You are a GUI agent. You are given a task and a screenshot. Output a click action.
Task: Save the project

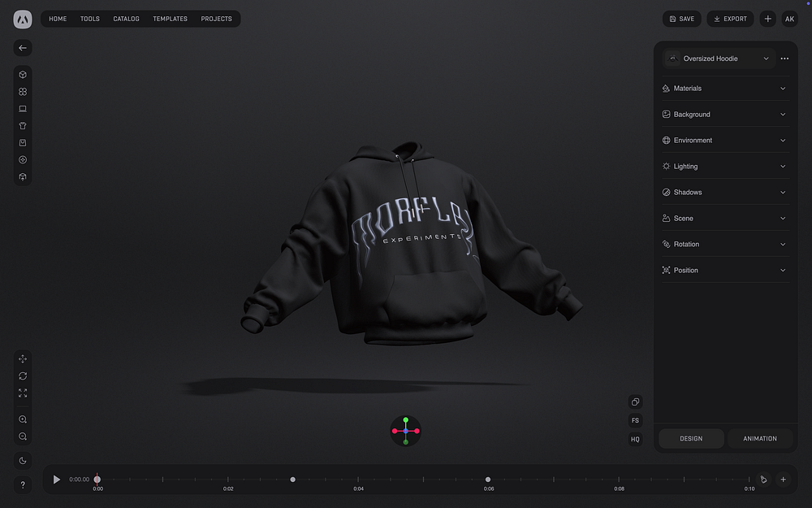coord(682,19)
